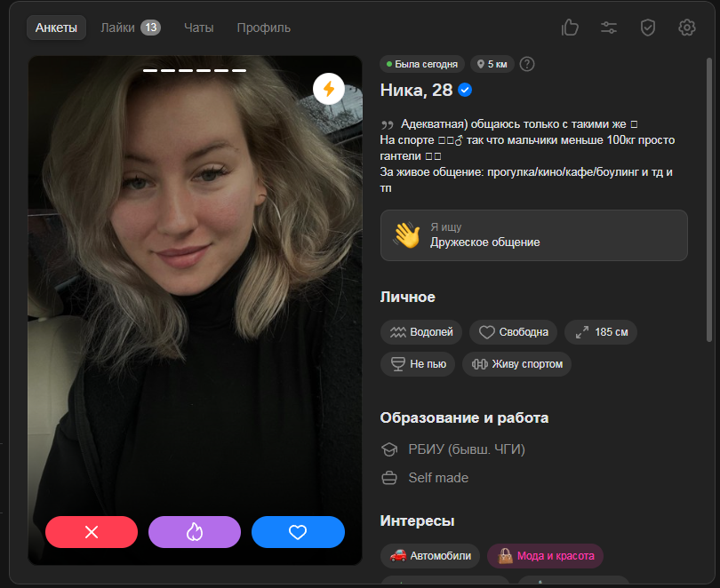Click the photo progress indicator segments
The height and width of the screenshot is (588, 720).
(195, 70)
